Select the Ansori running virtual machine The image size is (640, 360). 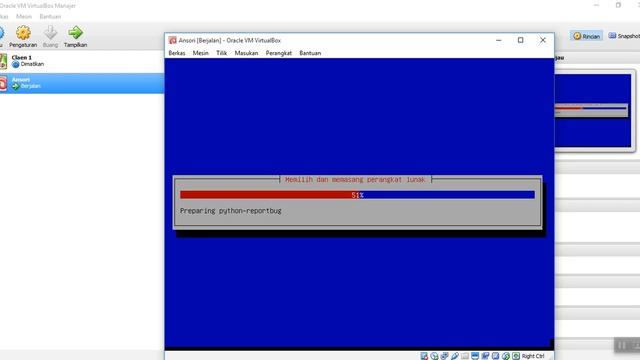point(82,83)
